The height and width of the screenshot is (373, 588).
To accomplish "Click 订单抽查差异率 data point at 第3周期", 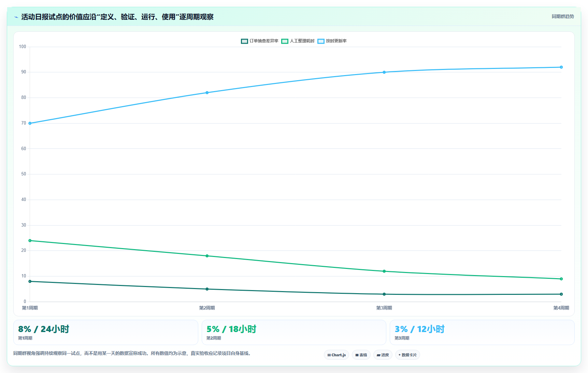I will pyautogui.click(x=384, y=294).
